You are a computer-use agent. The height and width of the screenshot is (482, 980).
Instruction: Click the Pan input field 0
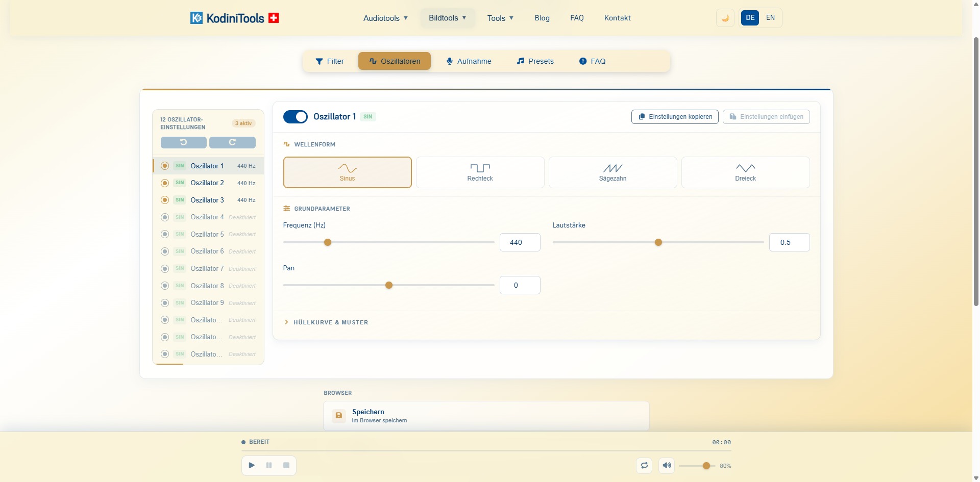[520, 285]
